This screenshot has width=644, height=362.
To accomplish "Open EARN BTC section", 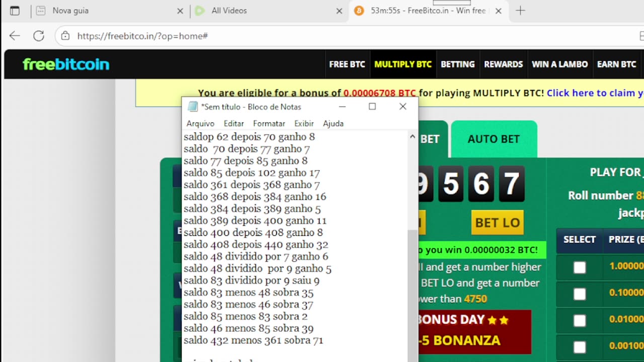I will [x=617, y=64].
